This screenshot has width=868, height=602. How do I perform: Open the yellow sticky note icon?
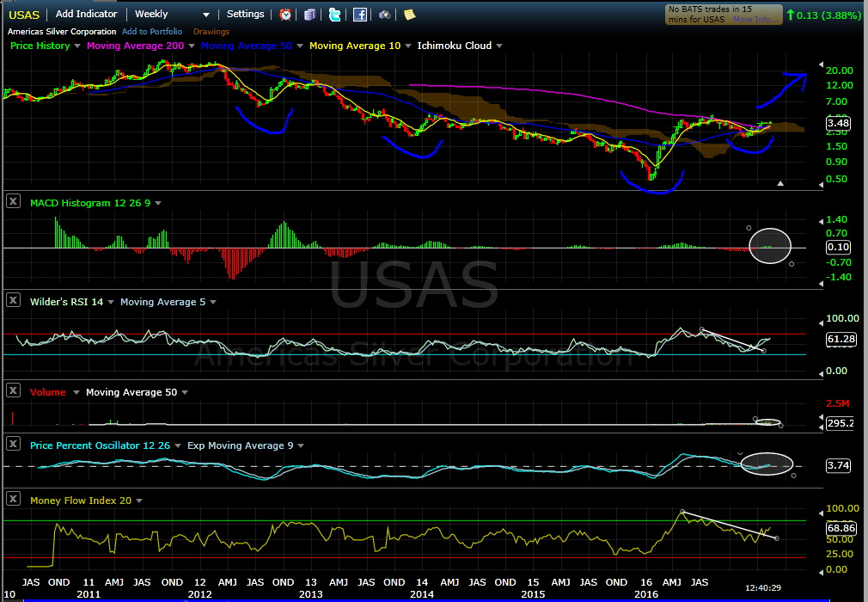pyautogui.click(x=409, y=15)
